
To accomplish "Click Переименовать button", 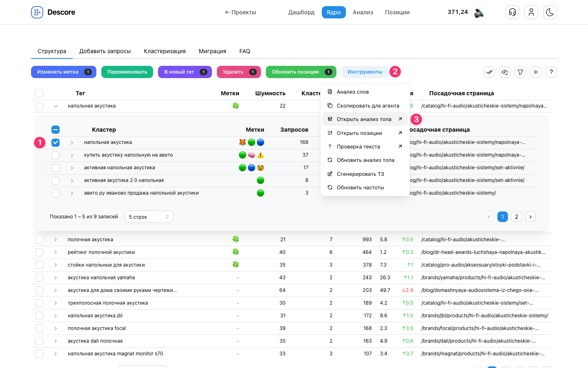I will (127, 72).
